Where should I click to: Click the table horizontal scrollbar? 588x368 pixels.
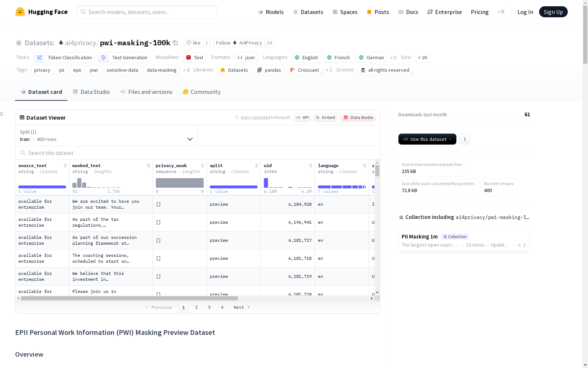click(129, 298)
